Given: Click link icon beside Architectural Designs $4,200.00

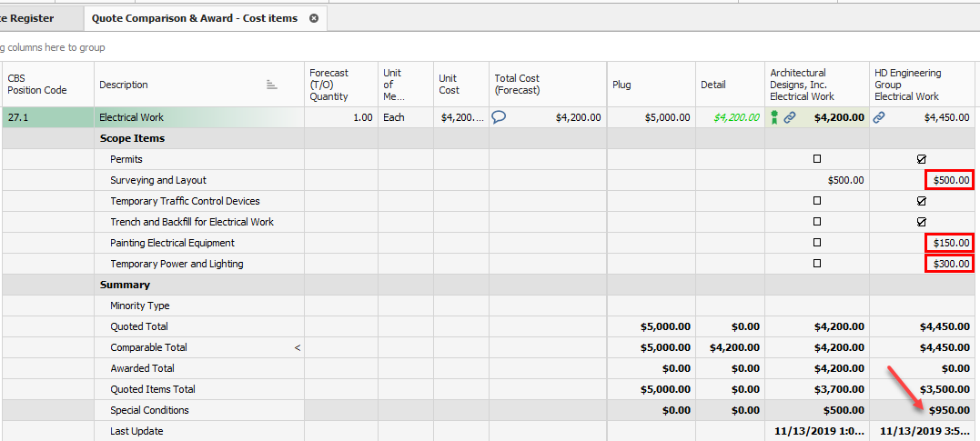Looking at the screenshot, I should pos(790,117).
